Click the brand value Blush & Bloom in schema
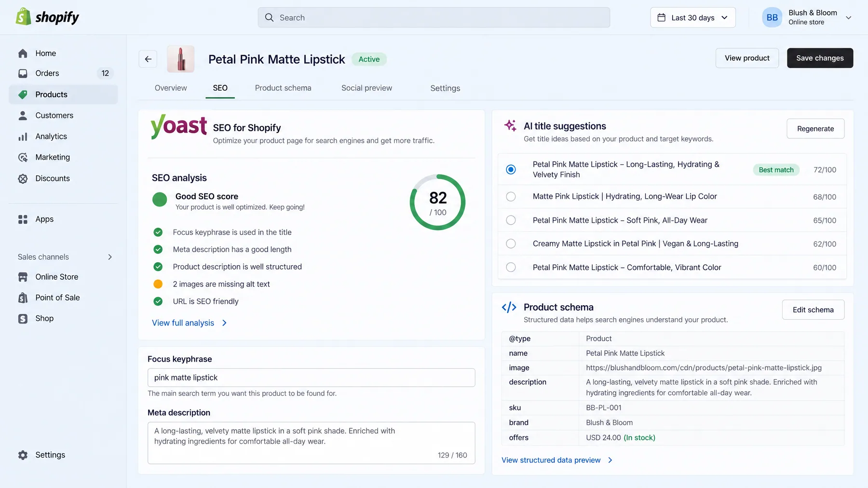The width and height of the screenshot is (868, 488). point(609,423)
